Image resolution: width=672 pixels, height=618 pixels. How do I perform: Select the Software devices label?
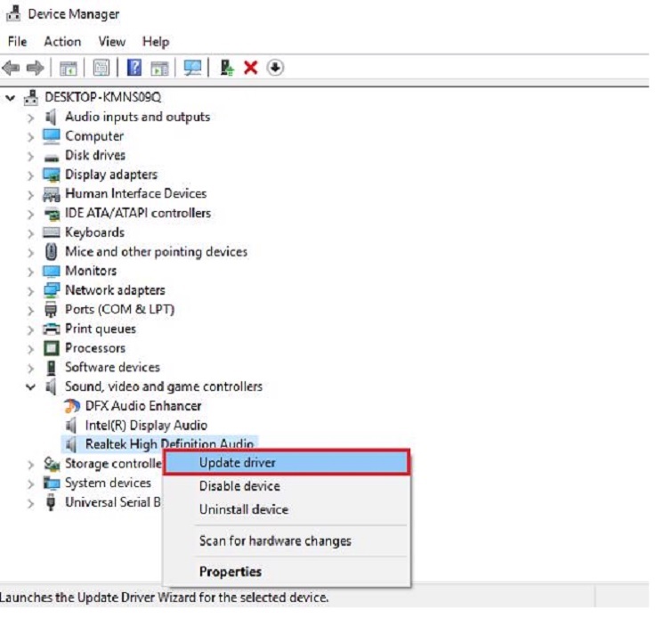pyautogui.click(x=112, y=367)
